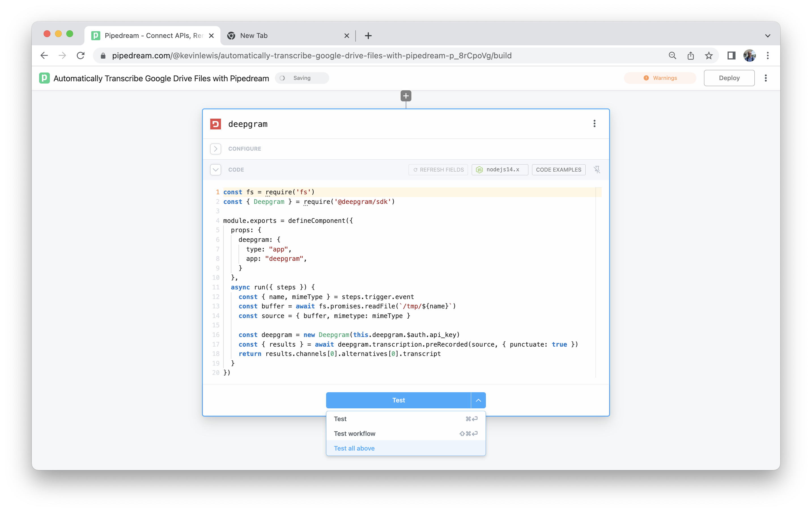This screenshot has width=812, height=512.
Task: Open the tab search dropdown arrow
Action: (x=768, y=36)
